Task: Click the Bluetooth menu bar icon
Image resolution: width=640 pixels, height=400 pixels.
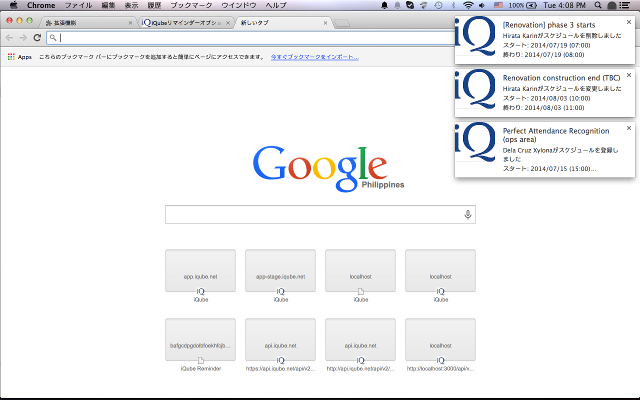Action: pyautogui.click(x=453, y=5)
